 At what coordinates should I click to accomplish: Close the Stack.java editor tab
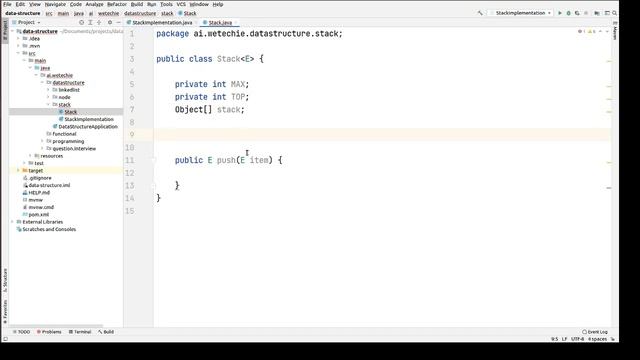pos(236,22)
